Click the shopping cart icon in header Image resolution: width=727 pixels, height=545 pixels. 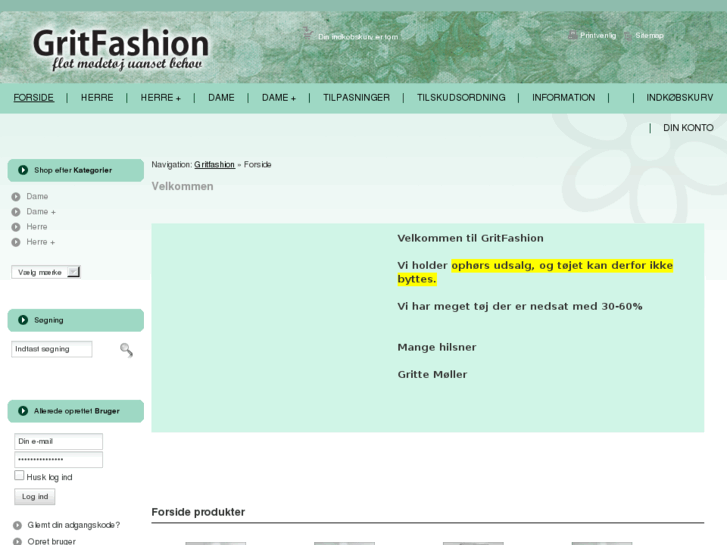coord(308,33)
